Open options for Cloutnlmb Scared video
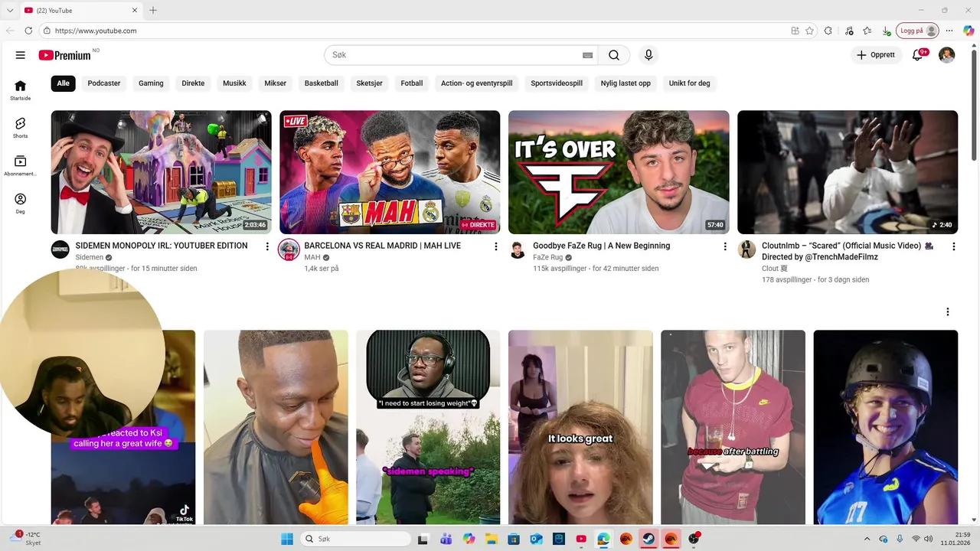 click(954, 246)
